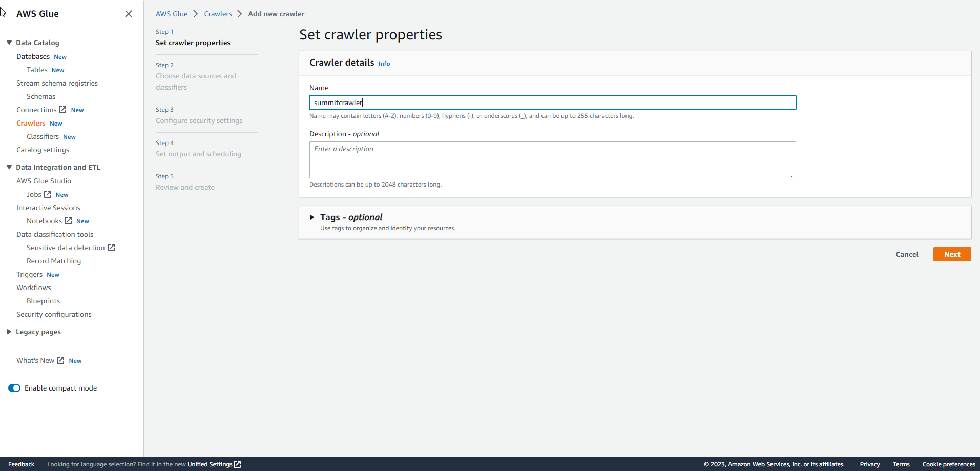980x471 pixels.
Task: Open Feedback in footer
Action: pos(21,464)
